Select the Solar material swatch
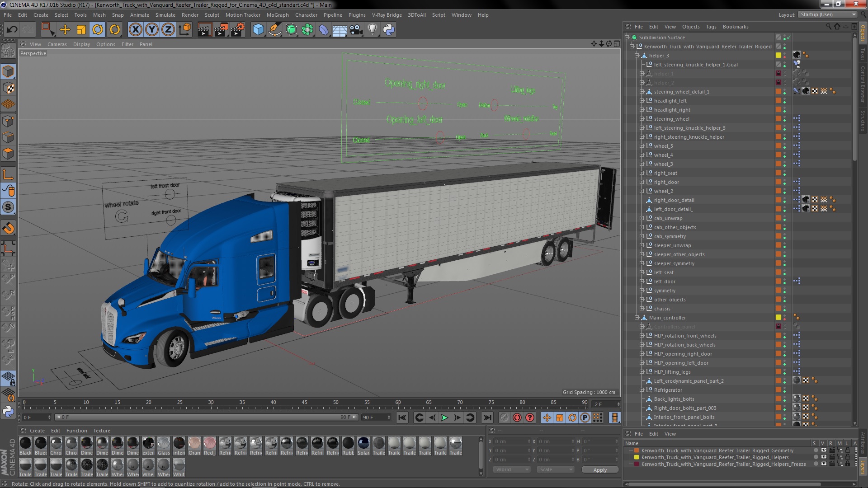Viewport: 868px width, 488px height. tap(363, 446)
